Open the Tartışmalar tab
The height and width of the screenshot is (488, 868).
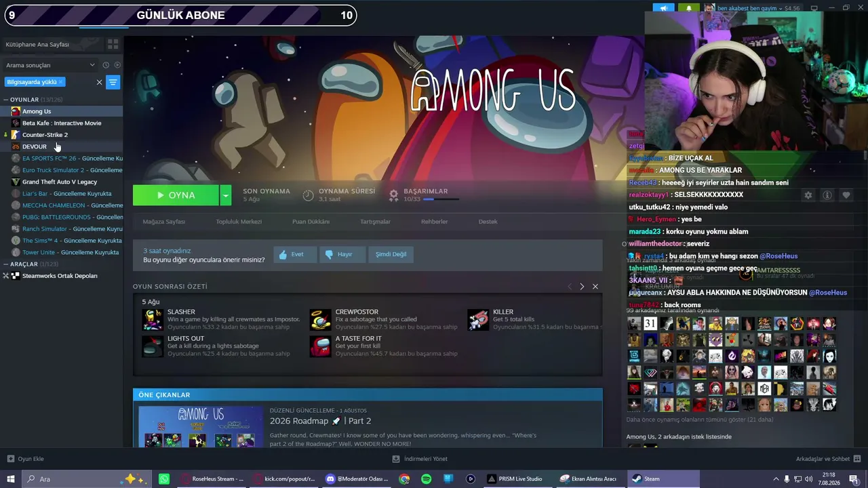tap(375, 222)
